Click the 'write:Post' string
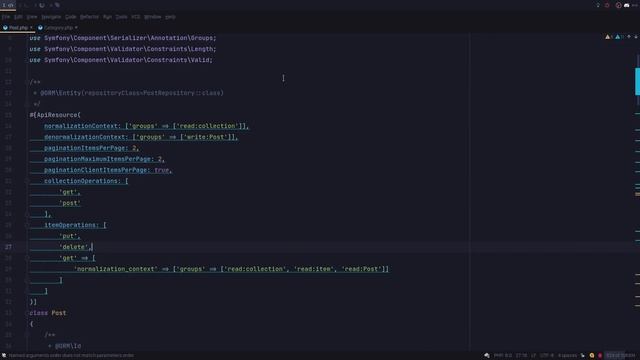Screen dimensions: 640x360 pos(206,137)
